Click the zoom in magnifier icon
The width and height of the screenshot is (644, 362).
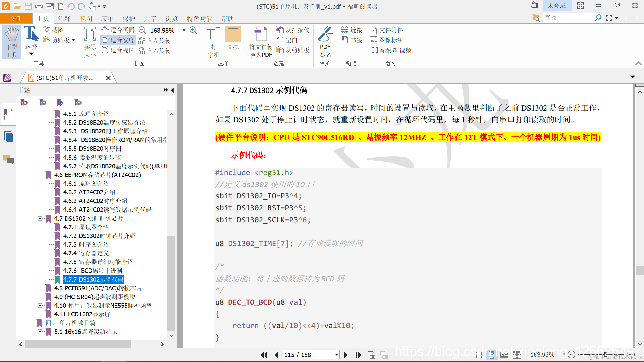pyautogui.click(x=193, y=30)
